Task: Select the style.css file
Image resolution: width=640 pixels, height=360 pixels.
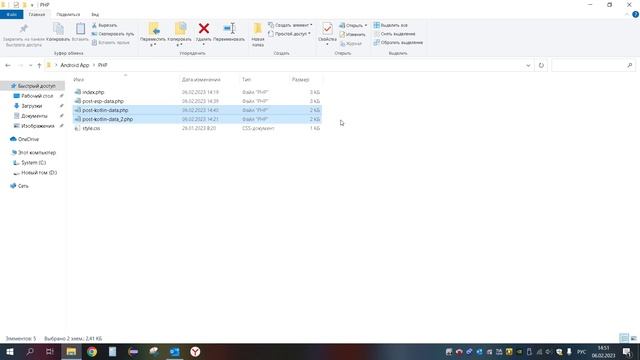Action: [x=91, y=128]
